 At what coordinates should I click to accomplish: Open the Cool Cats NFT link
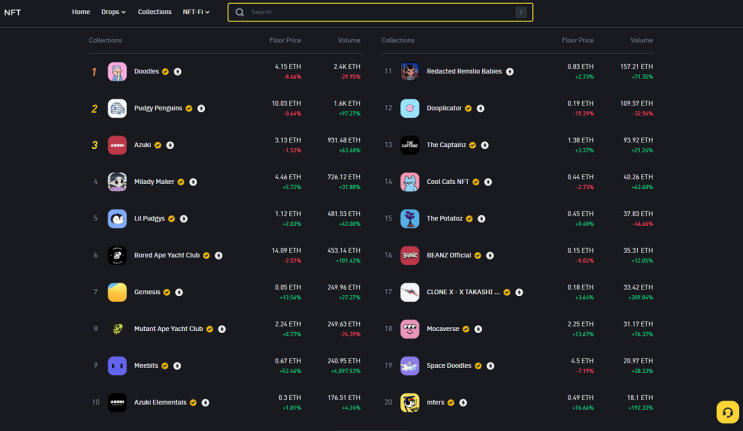(448, 182)
